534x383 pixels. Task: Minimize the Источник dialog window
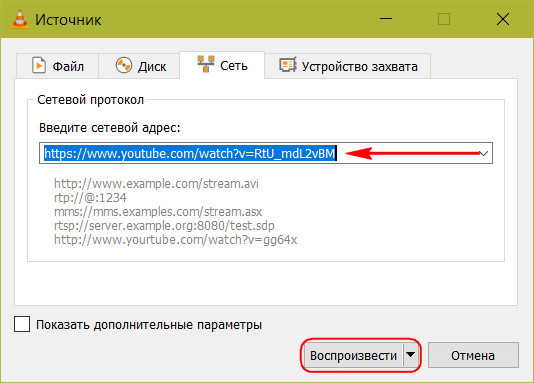pyautogui.click(x=386, y=19)
